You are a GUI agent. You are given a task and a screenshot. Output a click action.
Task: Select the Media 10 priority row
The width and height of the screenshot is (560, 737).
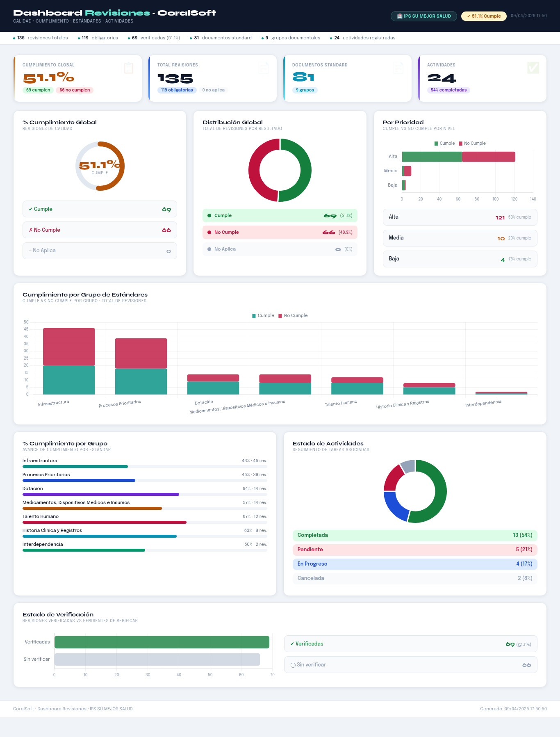coord(460,238)
